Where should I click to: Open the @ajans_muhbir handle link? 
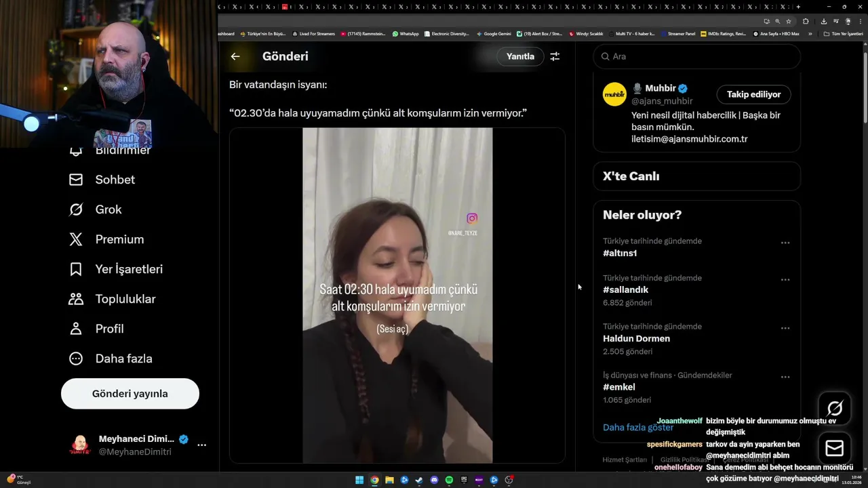click(662, 101)
